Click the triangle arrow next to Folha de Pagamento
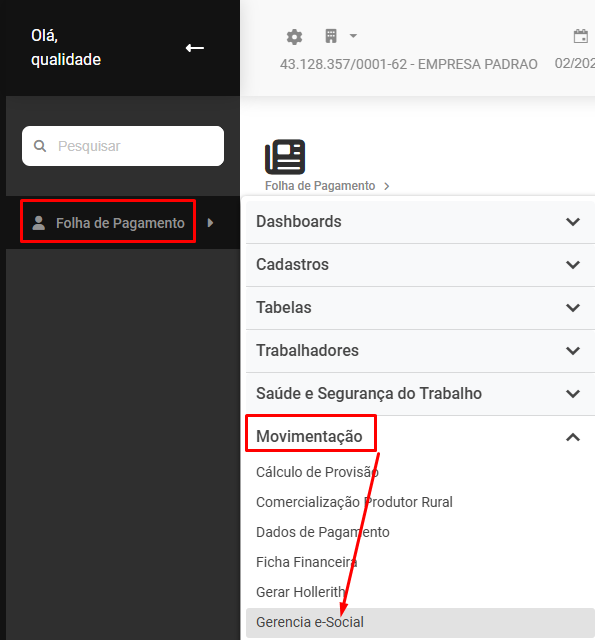 211,223
